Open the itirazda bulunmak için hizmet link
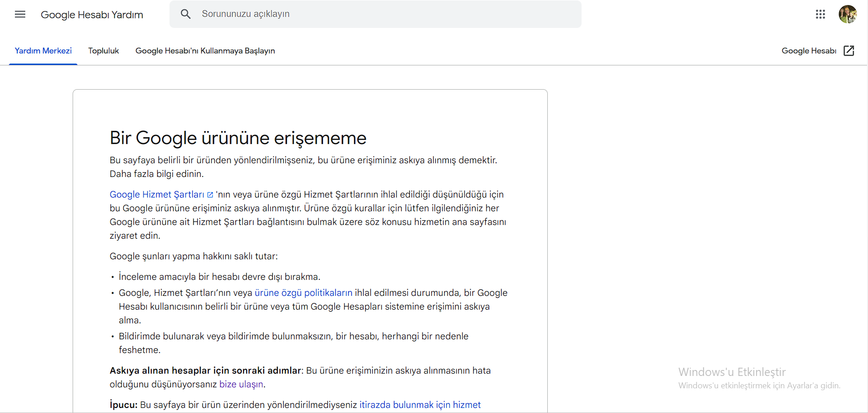868x413 pixels. click(x=420, y=405)
